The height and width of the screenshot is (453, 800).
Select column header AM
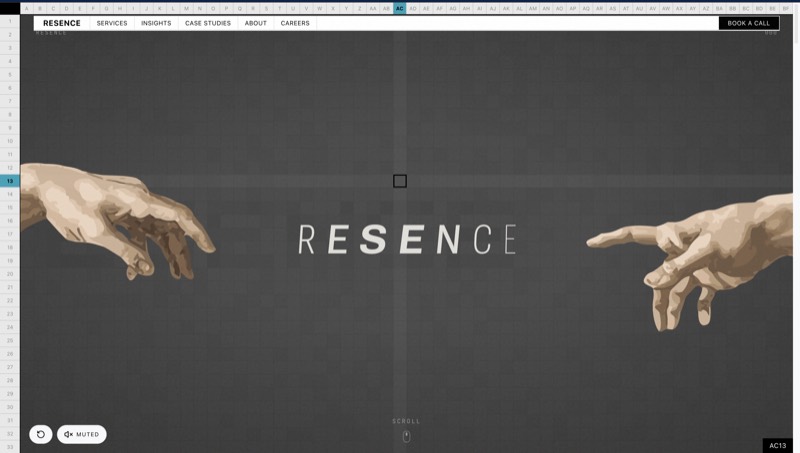533,8
